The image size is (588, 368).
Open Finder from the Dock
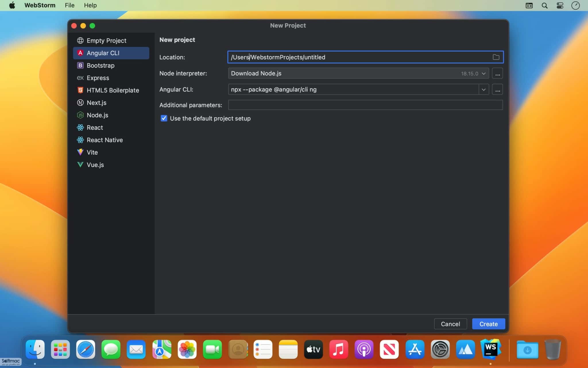35,349
